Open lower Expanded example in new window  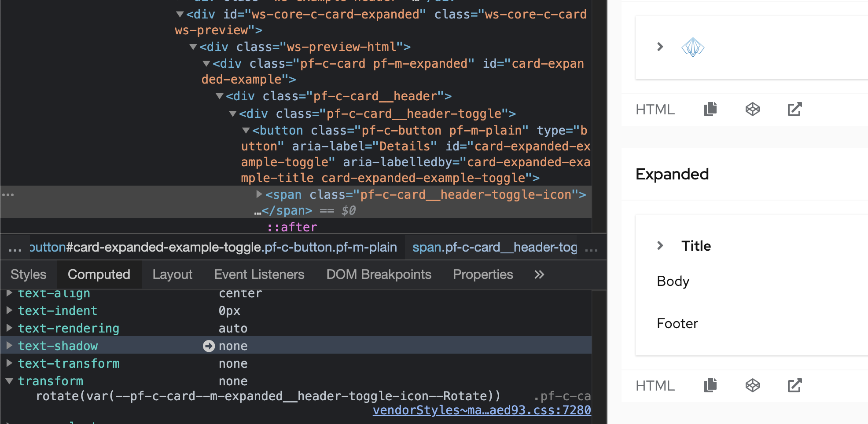pos(795,385)
